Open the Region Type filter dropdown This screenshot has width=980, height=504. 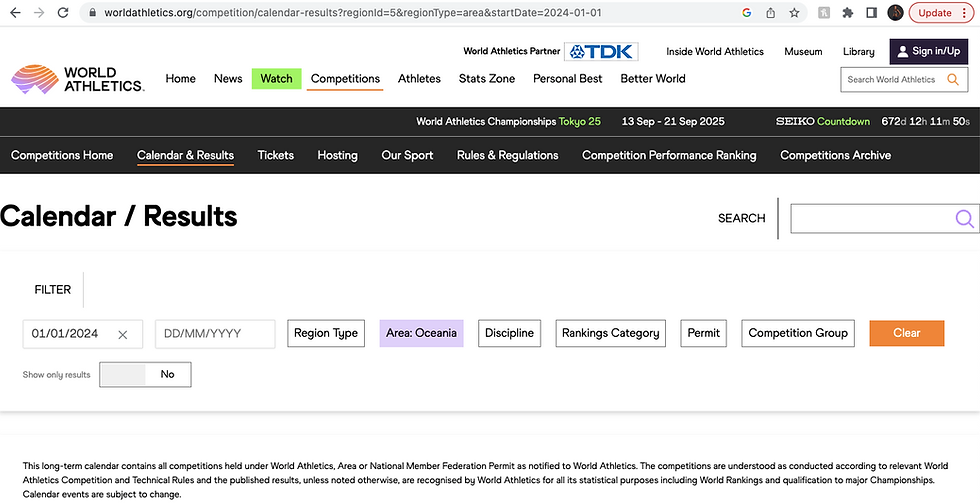pyautogui.click(x=326, y=333)
